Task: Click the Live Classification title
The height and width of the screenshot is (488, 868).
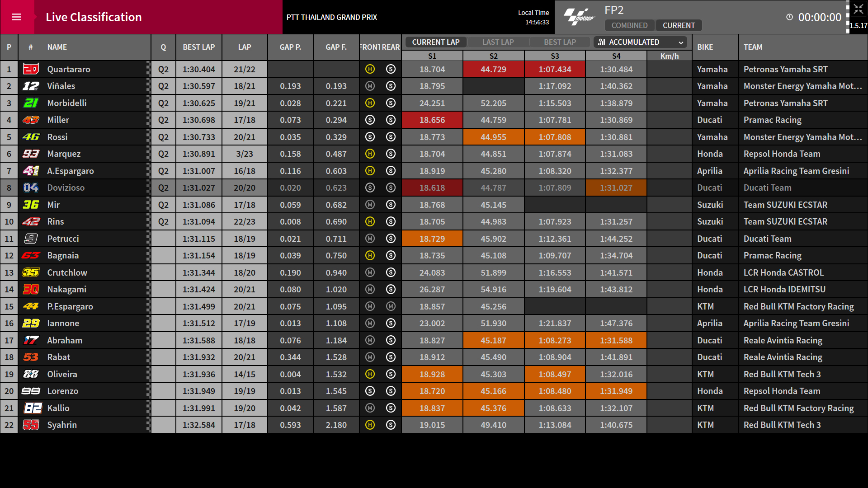Action: (x=94, y=17)
